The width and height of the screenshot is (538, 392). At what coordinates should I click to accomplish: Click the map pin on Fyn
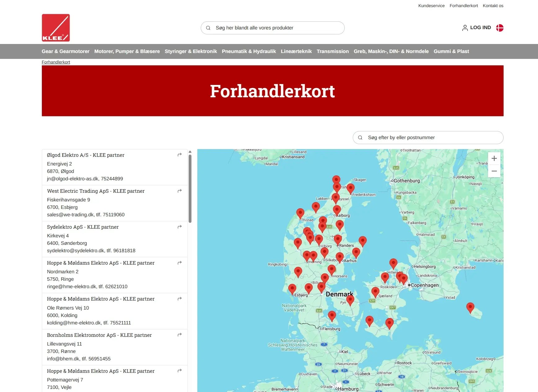[x=350, y=300]
